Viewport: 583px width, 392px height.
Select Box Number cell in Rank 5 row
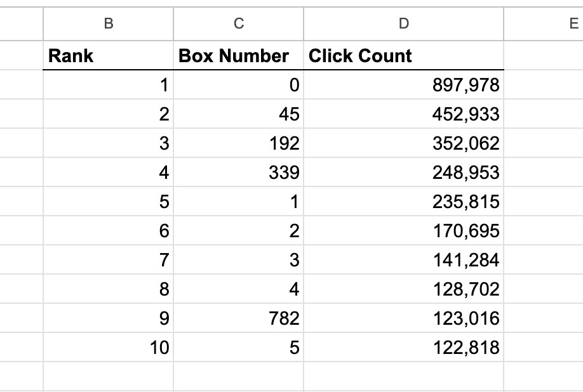click(x=238, y=201)
